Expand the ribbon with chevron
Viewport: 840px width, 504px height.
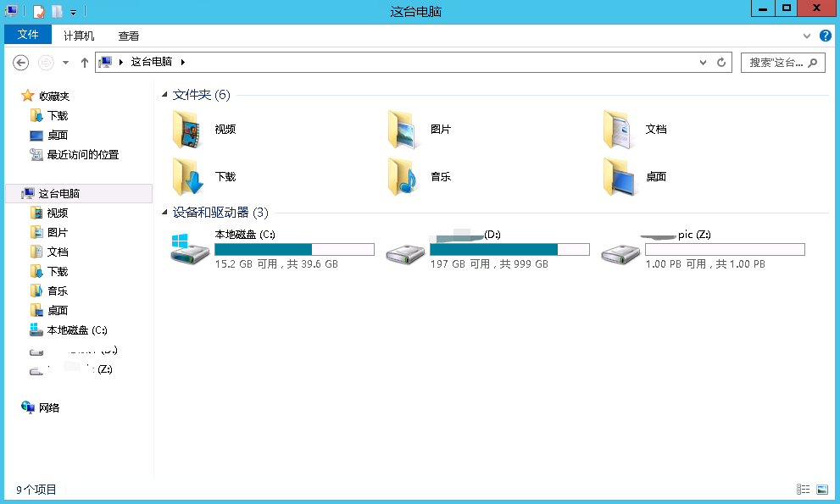click(807, 36)
